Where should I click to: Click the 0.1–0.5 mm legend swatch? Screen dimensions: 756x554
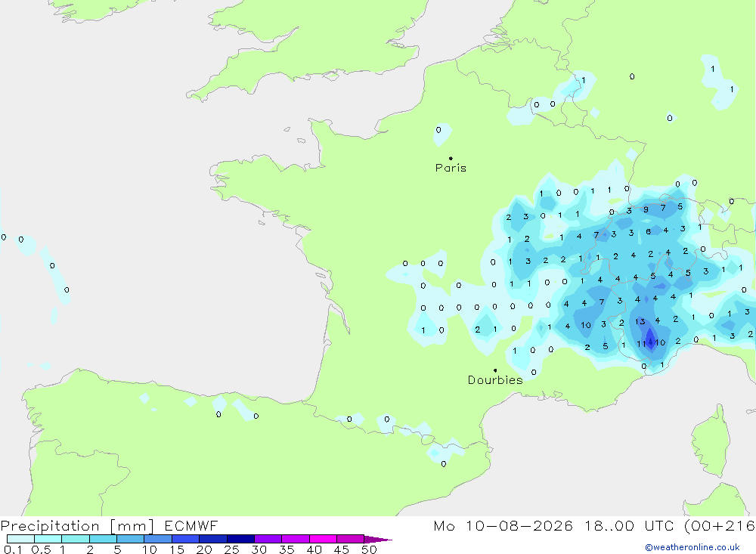click(x=20, y=539)
